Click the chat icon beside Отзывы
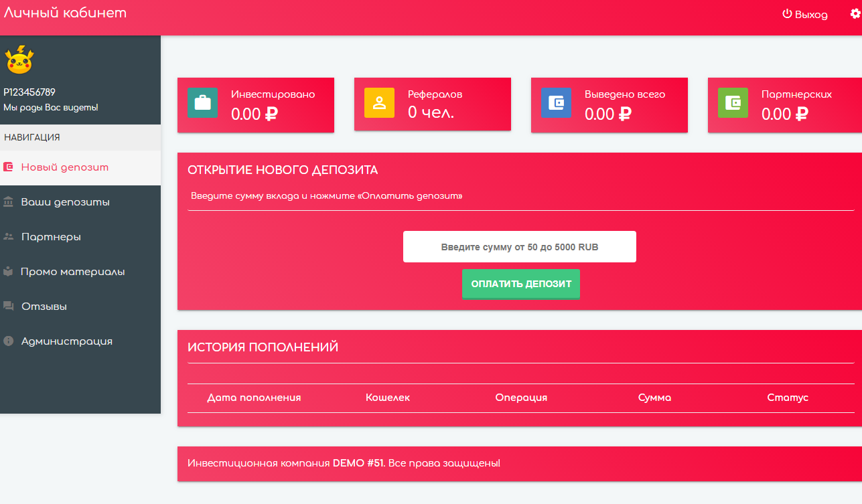 click(8, 307)
